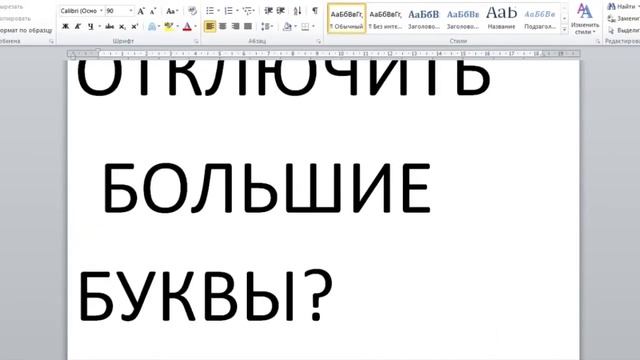Open numbering library dropdown arrow
The image size is (640, 360).
click(237, 11)
